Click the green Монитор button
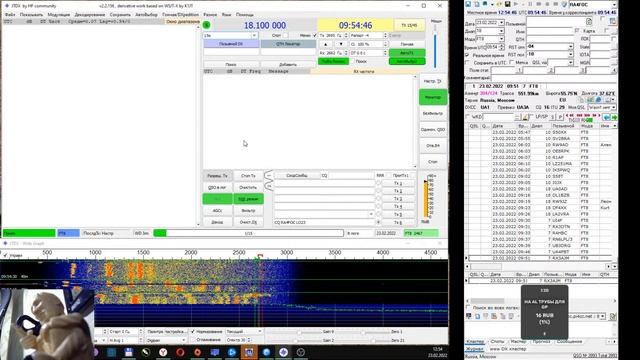This screenshot has height=360, width=640. coord(433,97)
